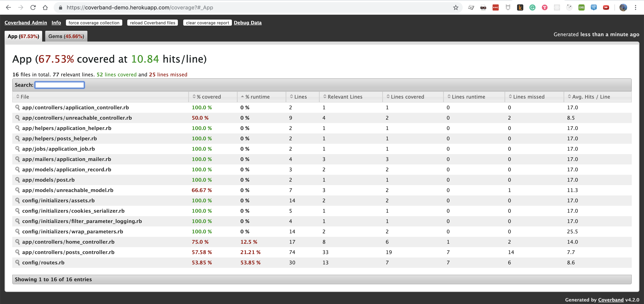Viewport: 644px width, 304px height.
Task: Click magnifier icon beside posts_controller.rb
Action: pyautogui.click(x=17, y=252)
